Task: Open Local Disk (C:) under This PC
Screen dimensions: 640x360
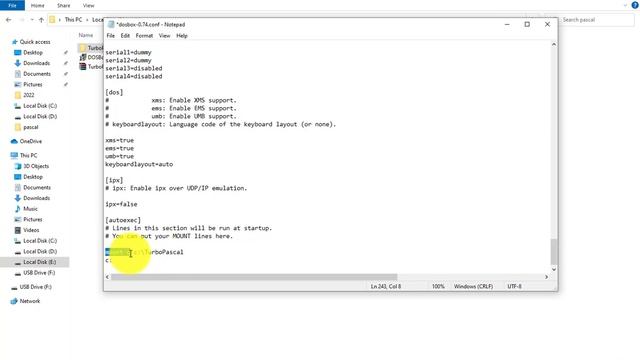Action: [40, 241]
